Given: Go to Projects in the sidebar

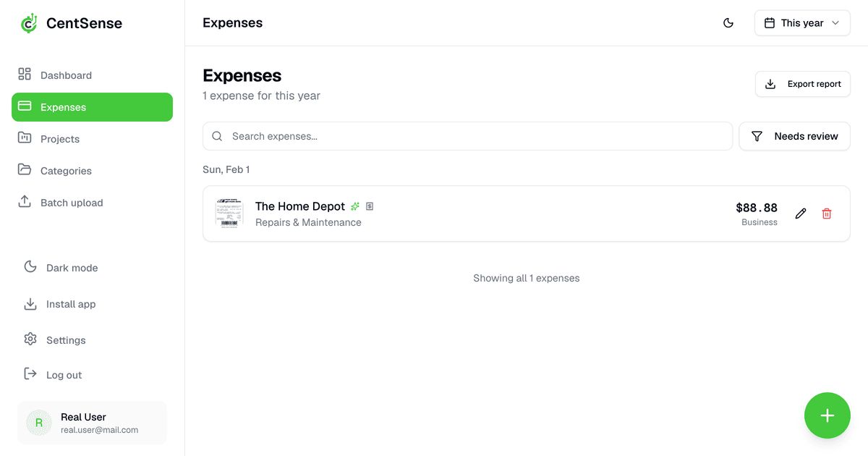Looking at the screenshot, I should tap(60, 139).
